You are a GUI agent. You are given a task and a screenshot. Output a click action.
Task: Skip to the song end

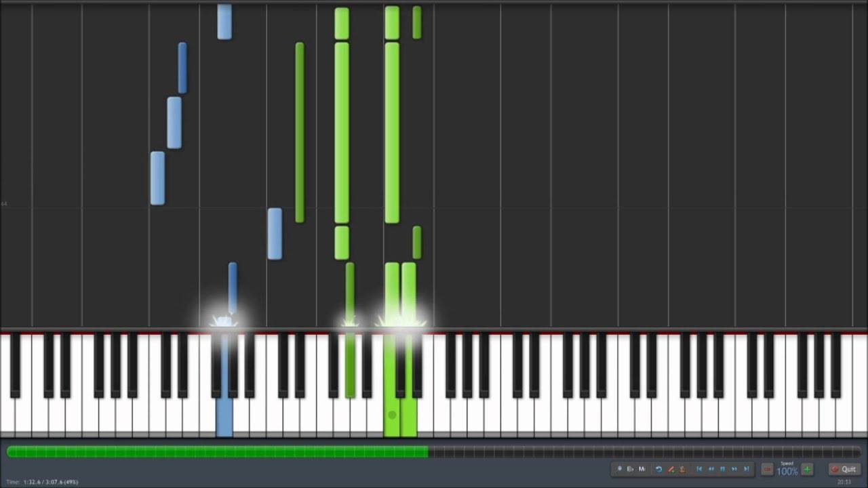(747, 469)
